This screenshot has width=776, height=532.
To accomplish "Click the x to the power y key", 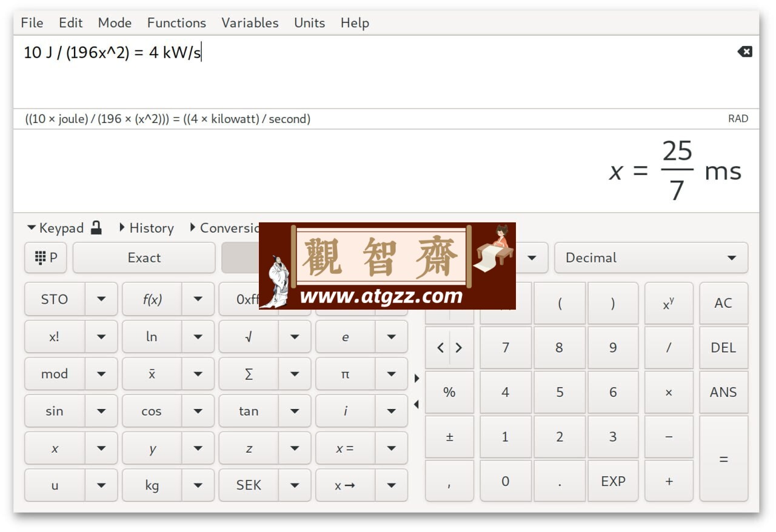I will [x=669, y=304].
